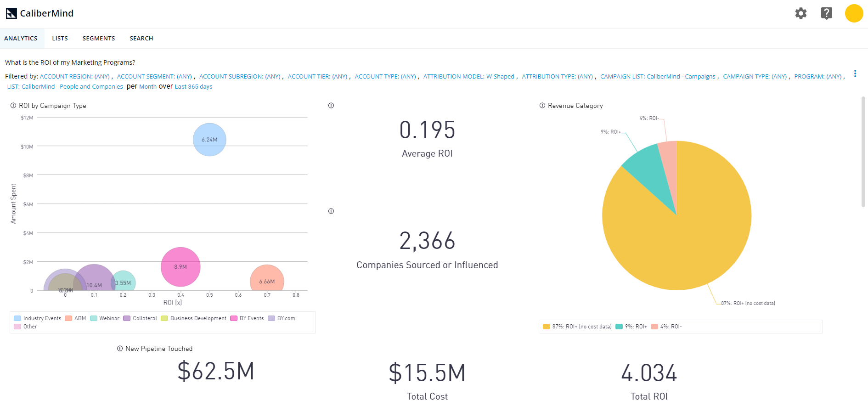
Task: Change the Last 365 days range
Action: [x=193, y=87]
